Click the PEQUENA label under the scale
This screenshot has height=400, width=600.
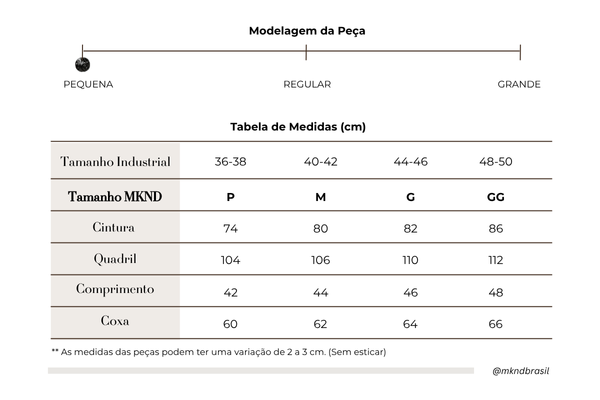pyautogui.click(x=88, y=84)
